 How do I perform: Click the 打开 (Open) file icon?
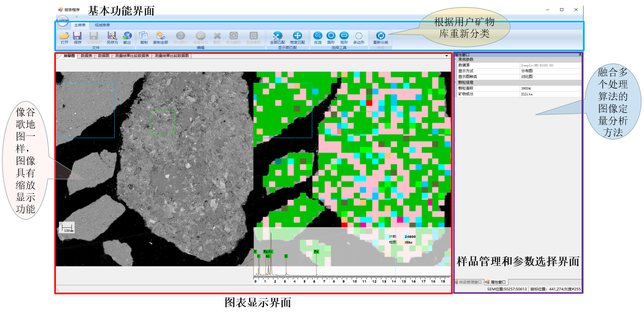64,36
